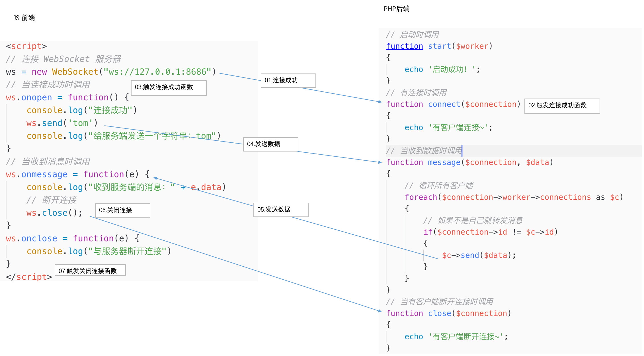Click the 'function message($connection, $data)' line
Viewport: 644px width, 356px height.
(469, 162)
